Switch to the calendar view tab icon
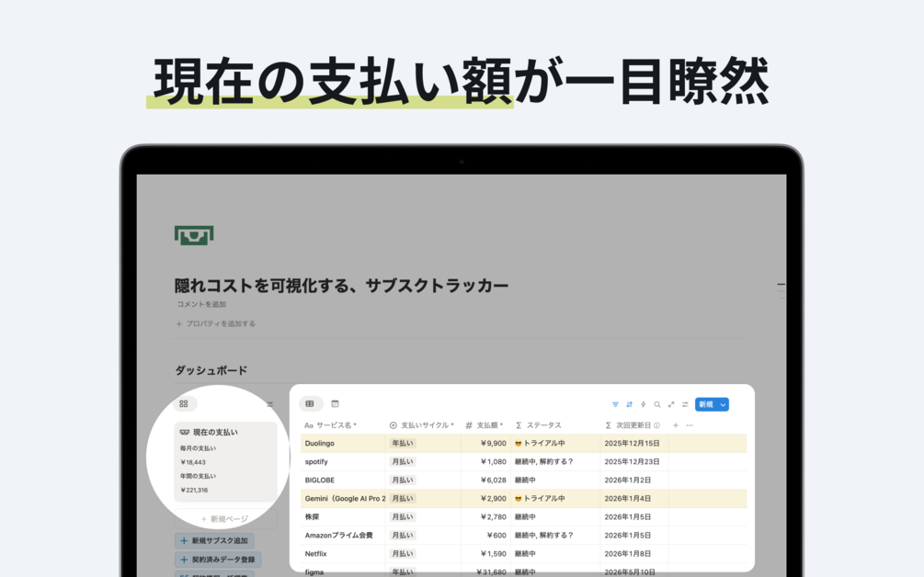Image resolution: width=924 pixels, height=577 pixels. 336,404
